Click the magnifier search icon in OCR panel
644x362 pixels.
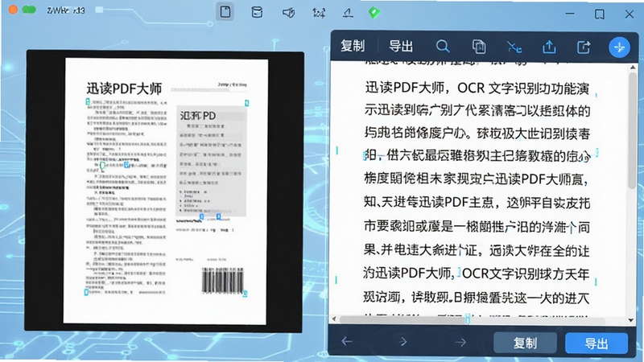(x=443, y=47)
